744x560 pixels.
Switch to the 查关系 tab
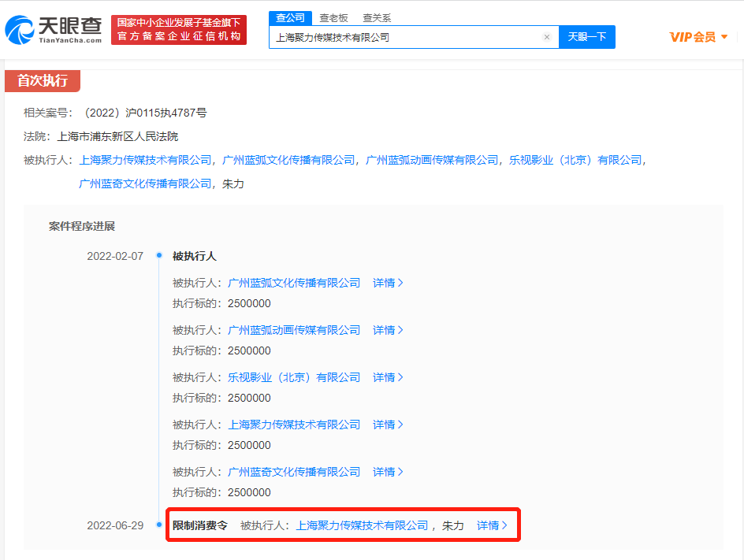coord(377,18)
